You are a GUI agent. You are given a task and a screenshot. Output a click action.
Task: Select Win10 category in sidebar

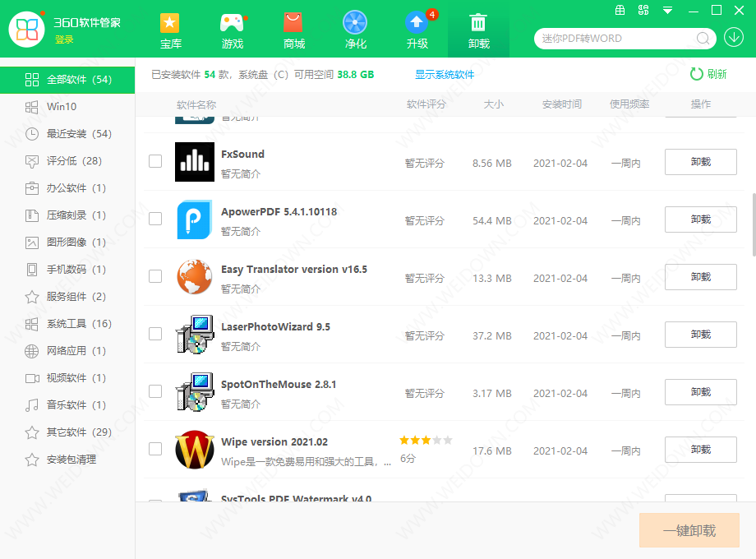tap(67, 107)
